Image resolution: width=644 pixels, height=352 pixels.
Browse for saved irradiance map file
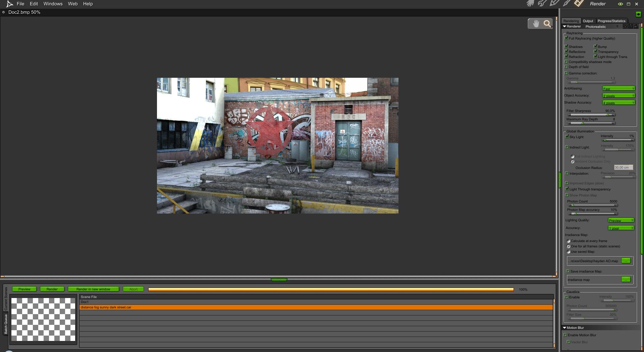pyautogui.click(x=626, y=260)
